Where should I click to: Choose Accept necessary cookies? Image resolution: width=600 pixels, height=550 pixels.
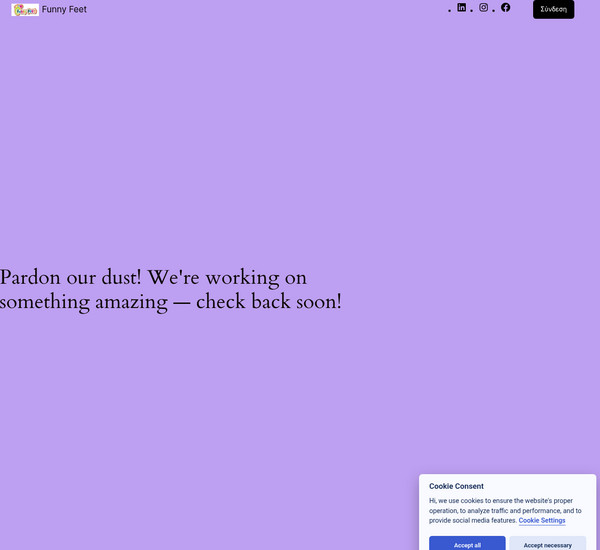pos(547,545)
